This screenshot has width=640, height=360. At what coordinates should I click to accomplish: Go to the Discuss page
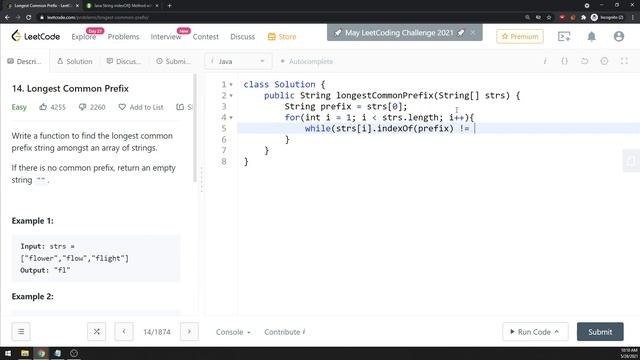tap(242, 37)
